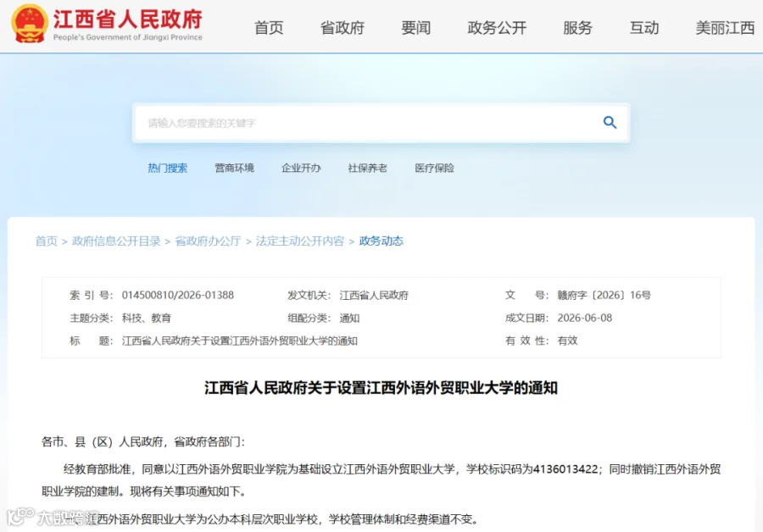The image size is (763, 532).
Task: Click document number 赣府字〔2026〕16号
Action: [x=604, y=295]
